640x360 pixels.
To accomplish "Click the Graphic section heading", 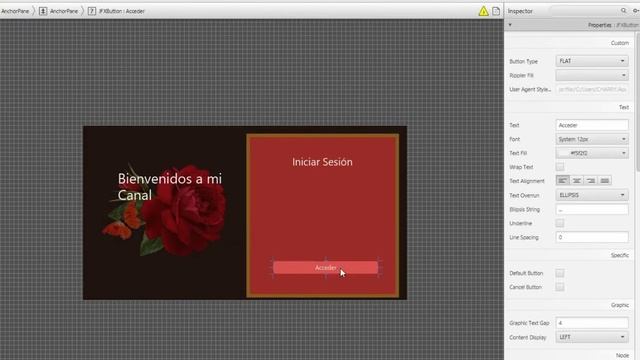I will 620,305.
